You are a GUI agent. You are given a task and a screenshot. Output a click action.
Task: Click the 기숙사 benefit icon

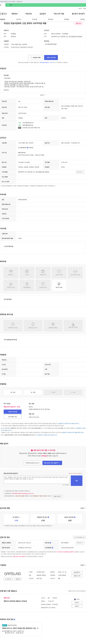(x=27, y=273)
